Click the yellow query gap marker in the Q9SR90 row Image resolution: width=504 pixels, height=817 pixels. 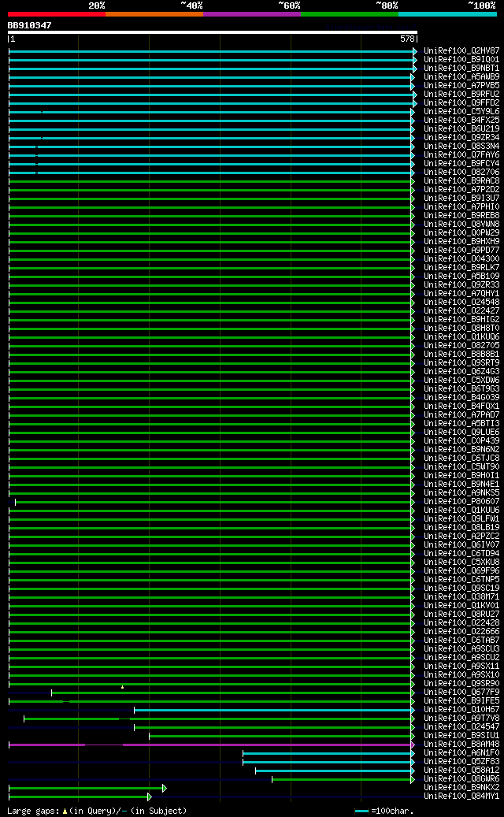(x=122, y=687)
